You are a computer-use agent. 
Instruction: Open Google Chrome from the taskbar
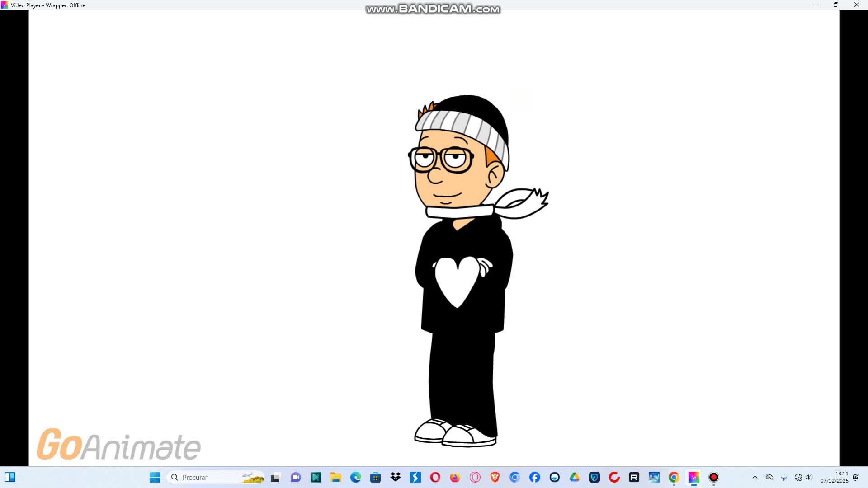pos(673,478)
